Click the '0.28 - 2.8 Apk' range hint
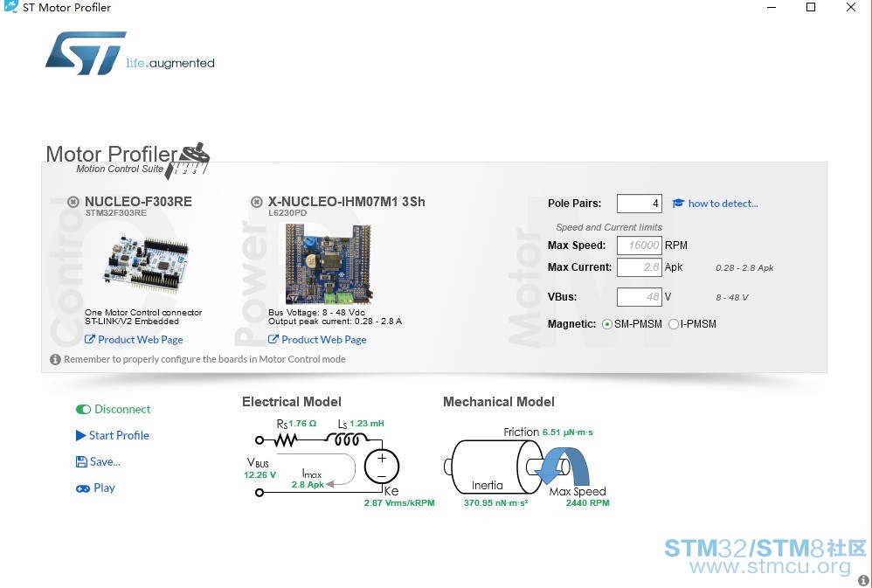The width and height of the screenshot is (872, 588). 744,267
